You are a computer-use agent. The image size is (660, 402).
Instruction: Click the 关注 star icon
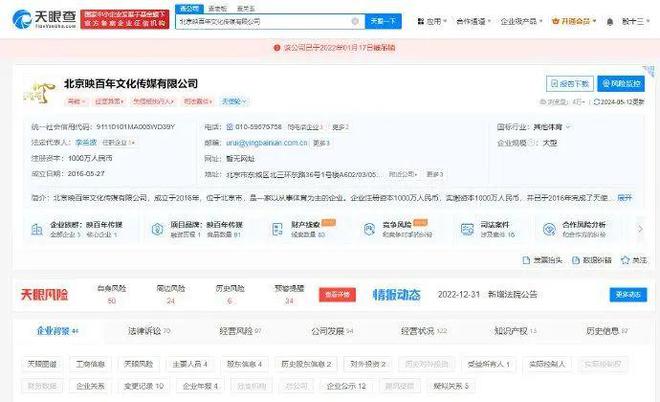[625, 260]
